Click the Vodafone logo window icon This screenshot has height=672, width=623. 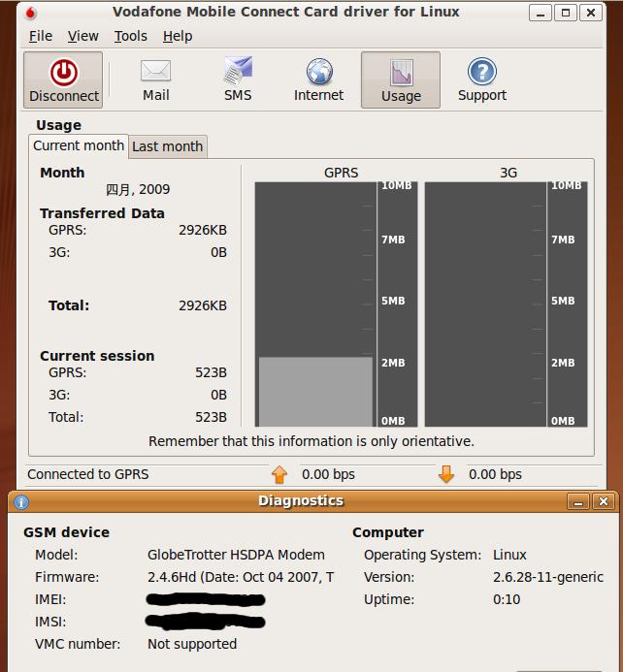tap(30, 14)
